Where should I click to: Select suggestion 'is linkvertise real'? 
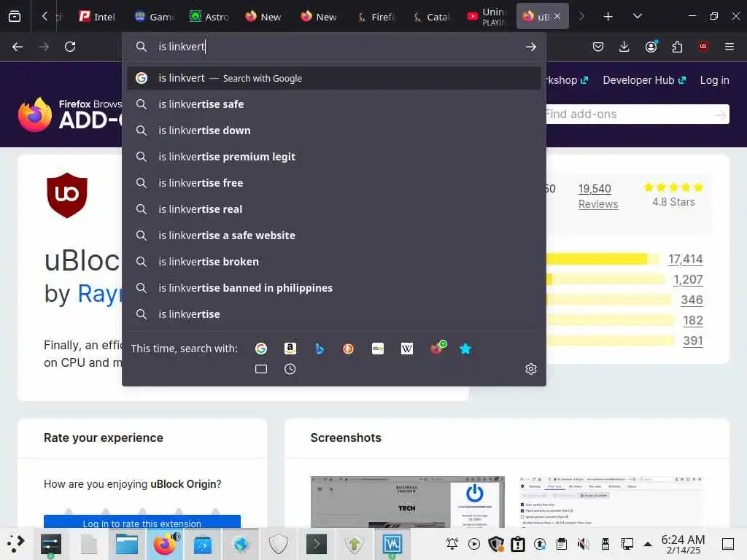[334, 209]
